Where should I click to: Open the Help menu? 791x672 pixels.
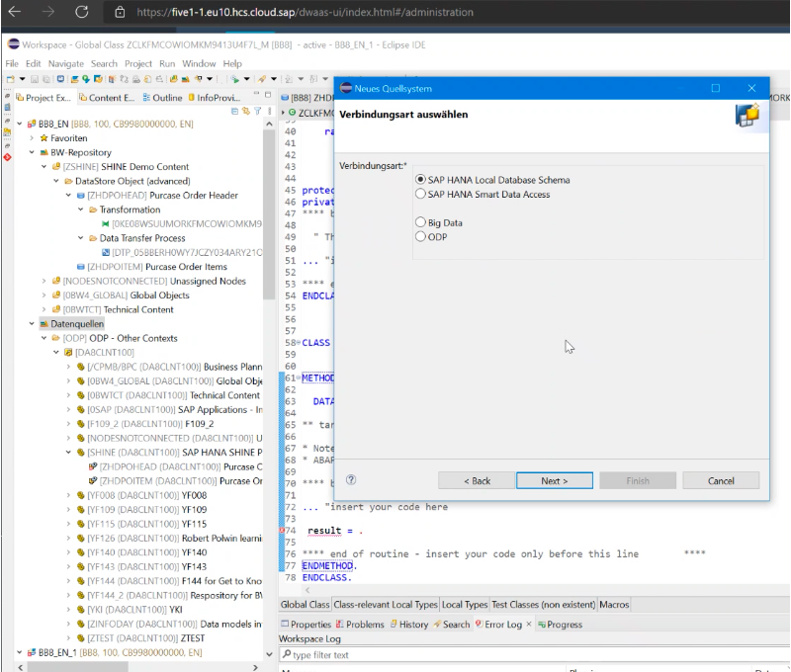tap(232, 63)
